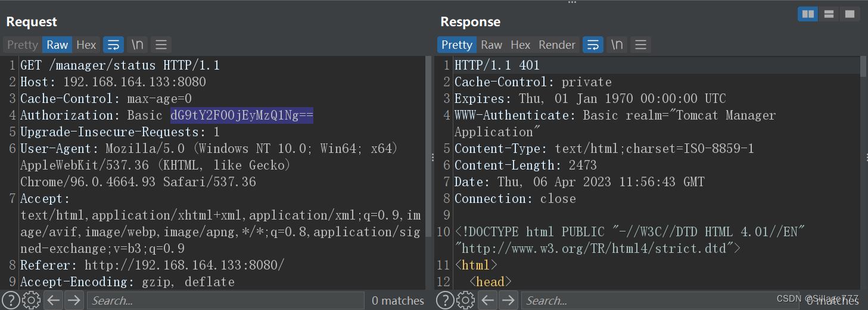Focus the Request search field

pyautogui.click(x=226, y=300)
